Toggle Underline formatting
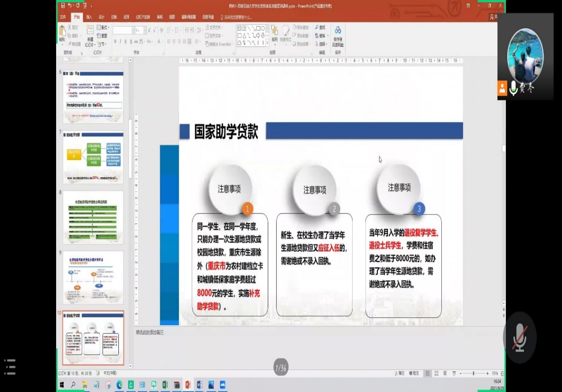This screenshot has height=392, width=562. tap(126, 42)
